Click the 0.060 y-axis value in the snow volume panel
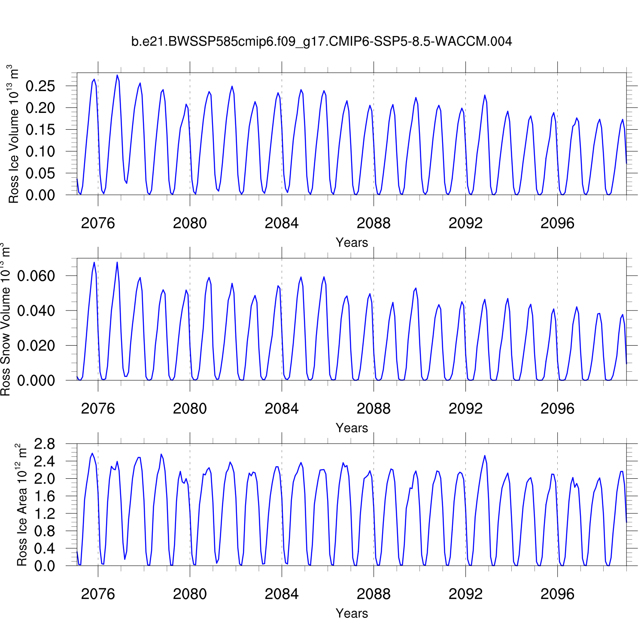Screen dimensions: 644x644 (36, 276)
